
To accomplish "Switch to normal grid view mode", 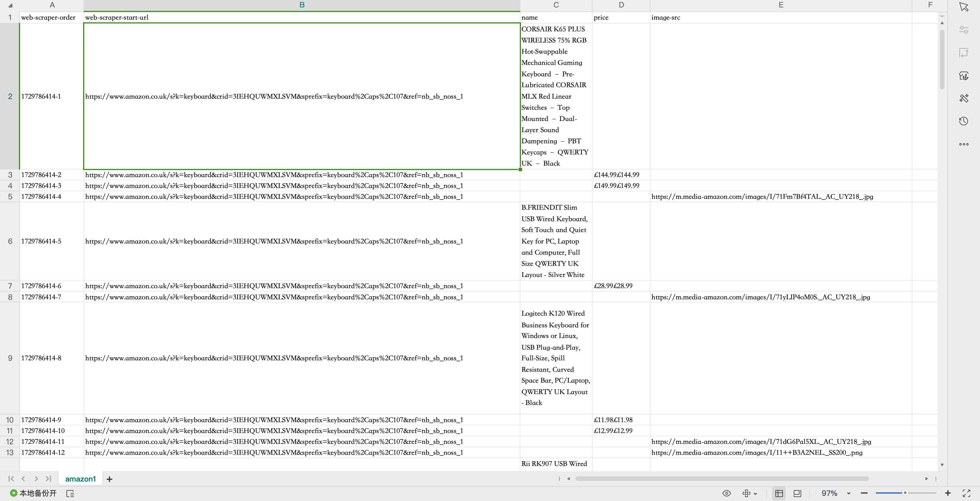I will (x=779, y=493).
